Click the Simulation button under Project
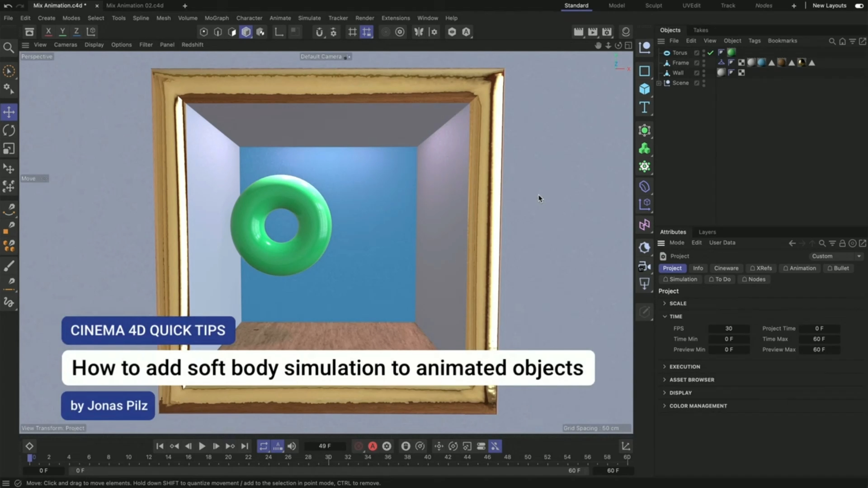The image size is (868, 488). click(x=680, y=279)
